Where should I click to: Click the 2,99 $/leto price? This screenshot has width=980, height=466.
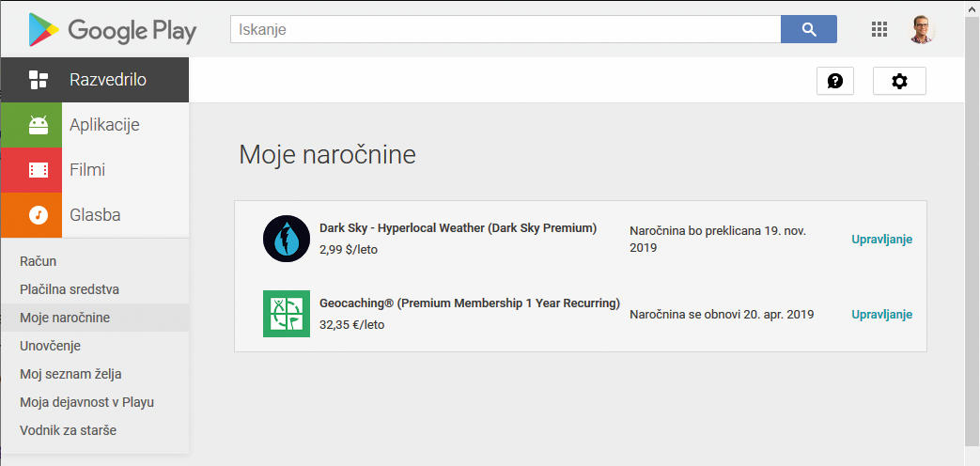(x=349, y=250)
